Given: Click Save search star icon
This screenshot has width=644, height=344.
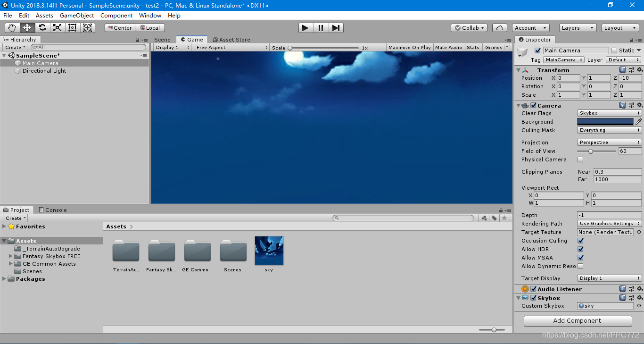Looking at the screenshot, I should click(504, 218).
